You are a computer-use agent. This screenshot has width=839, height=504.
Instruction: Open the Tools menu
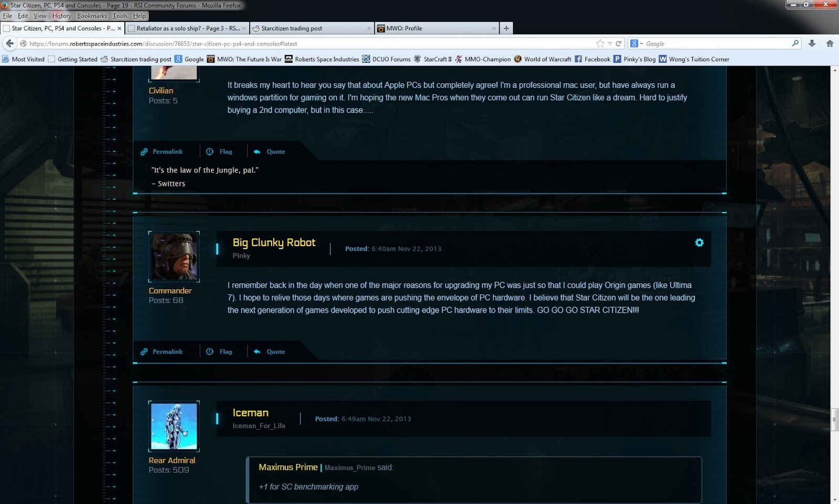coord(120,16)
